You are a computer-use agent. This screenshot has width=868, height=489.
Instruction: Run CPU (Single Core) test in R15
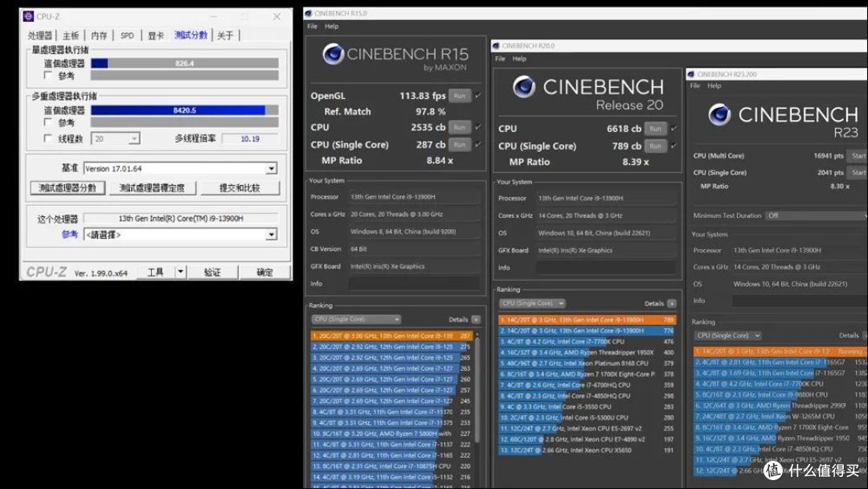coord(460,145)
